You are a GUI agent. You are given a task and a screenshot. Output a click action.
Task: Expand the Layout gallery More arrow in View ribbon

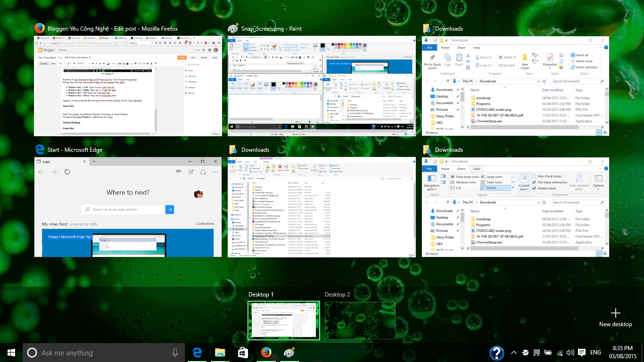pos(513,188)
